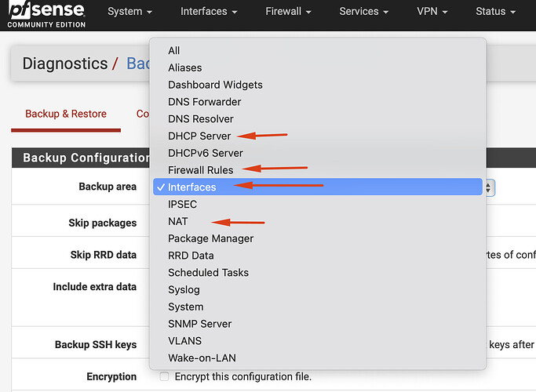Expand the Interfaces navigation menu
Image resolution: width=536 pixels, height=392 pixels.
[x=209, y=12]
